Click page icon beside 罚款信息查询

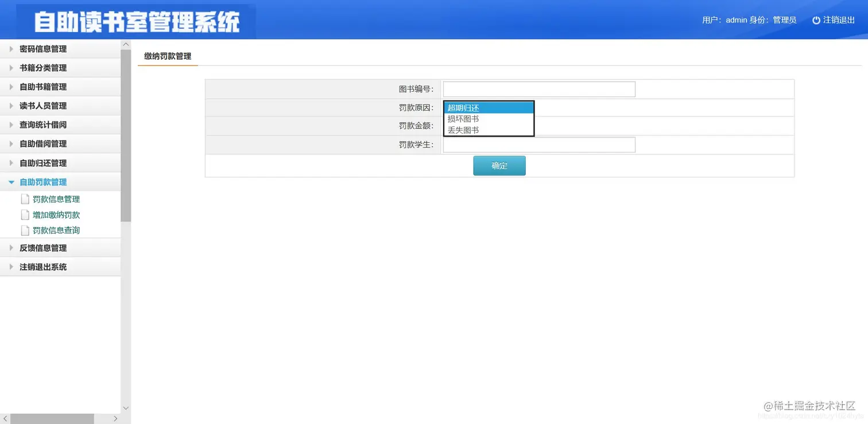25,230
